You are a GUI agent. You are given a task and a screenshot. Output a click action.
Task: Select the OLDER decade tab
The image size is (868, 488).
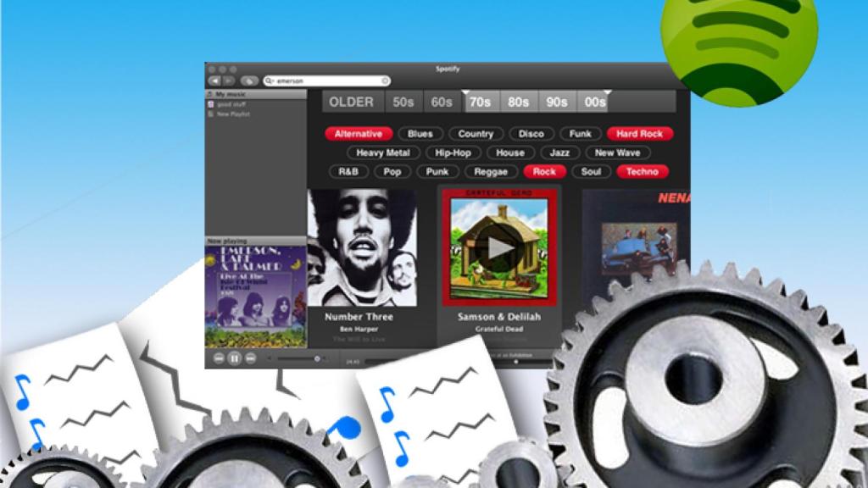tap(351, 102)
